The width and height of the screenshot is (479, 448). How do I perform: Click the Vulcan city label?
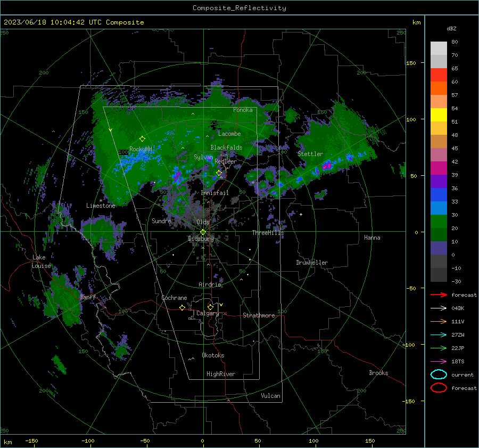pyautogui.click(x=270, y=396)
